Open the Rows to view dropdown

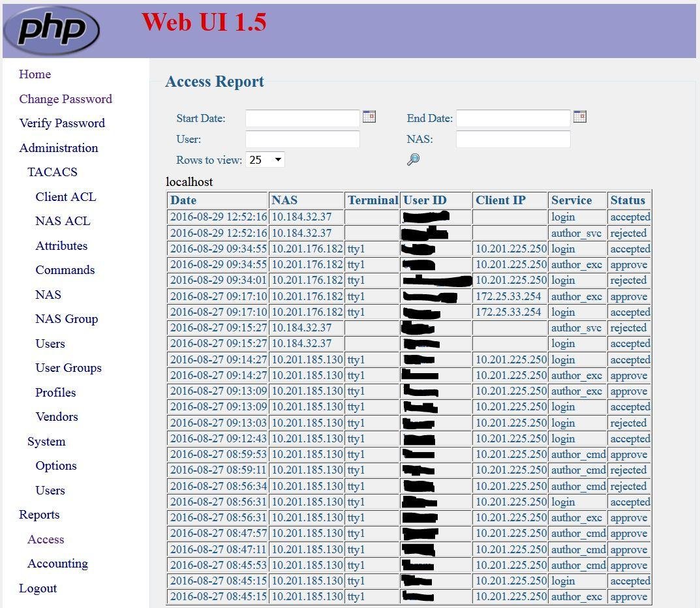pos(265,159)
